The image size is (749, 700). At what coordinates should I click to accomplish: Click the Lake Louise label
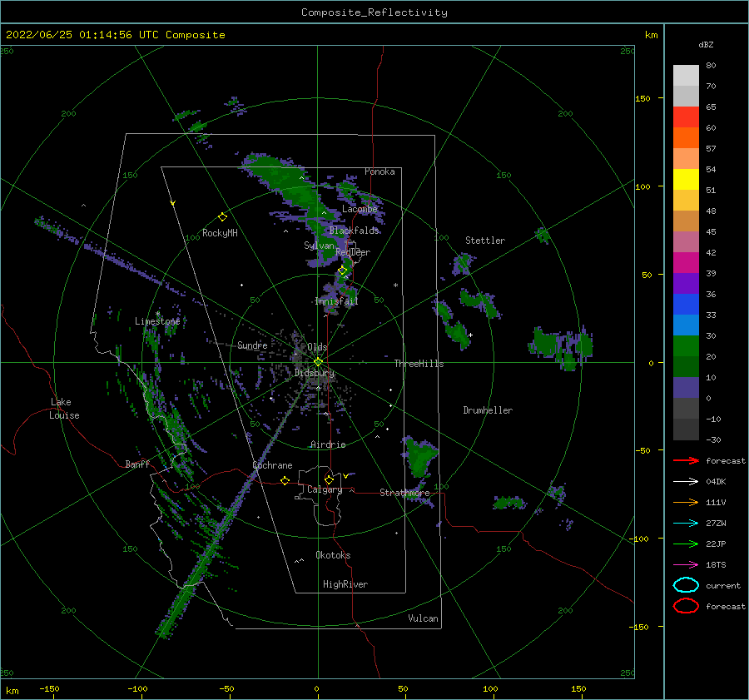coord(64,409)
